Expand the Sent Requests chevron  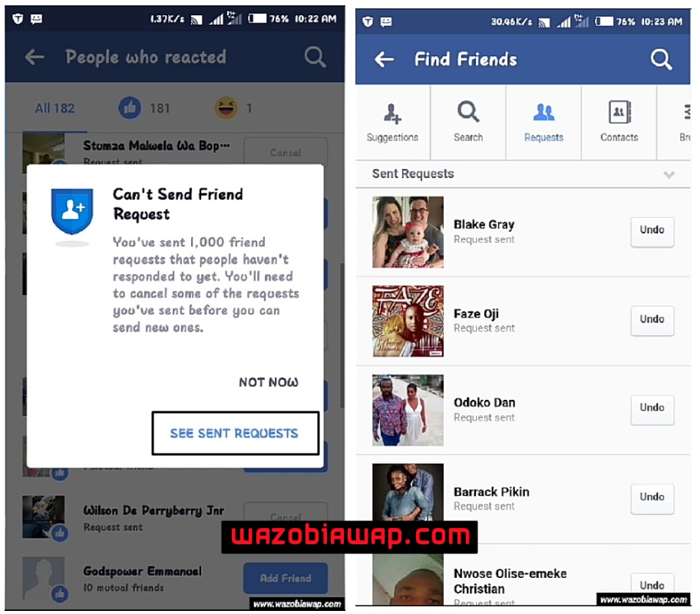(669, 174)
